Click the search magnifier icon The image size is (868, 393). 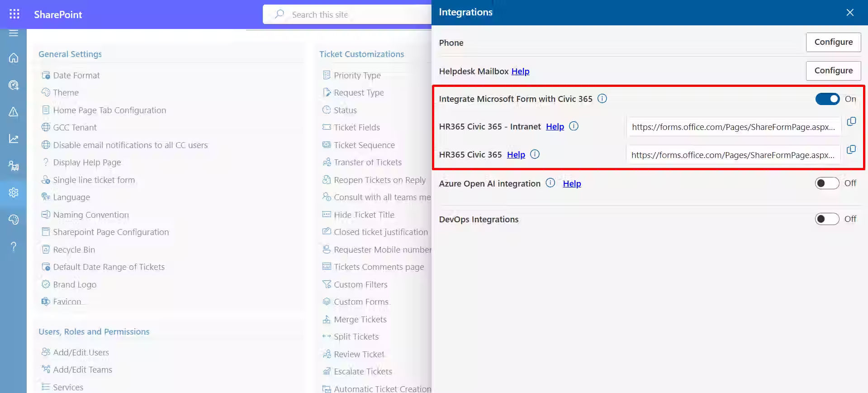point(280,14)
